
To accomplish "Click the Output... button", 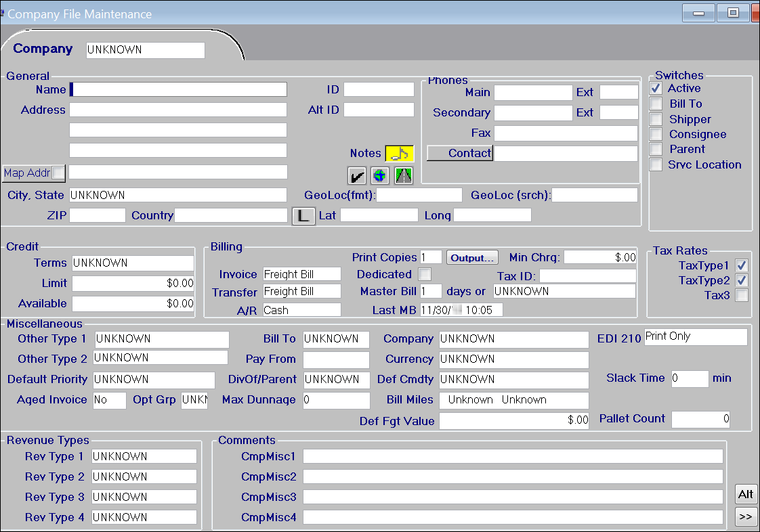I will [472, 258].
